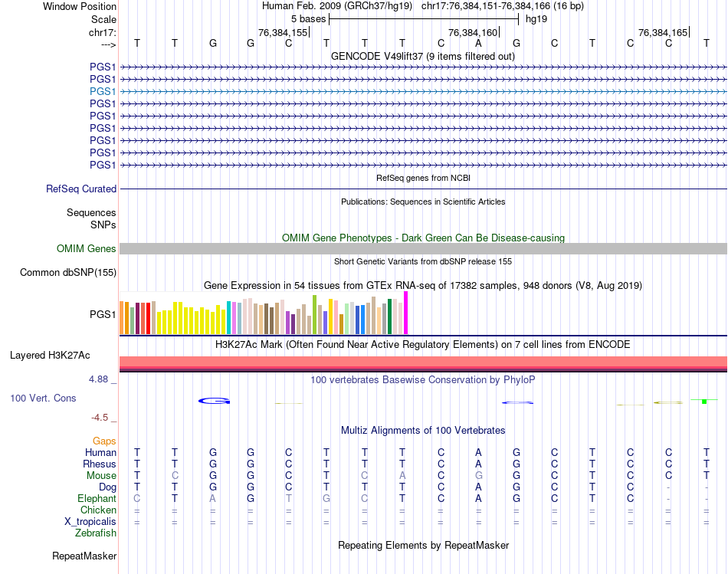
Task: Click the faded A mismatch in the Elephant row
Action: 212,498
